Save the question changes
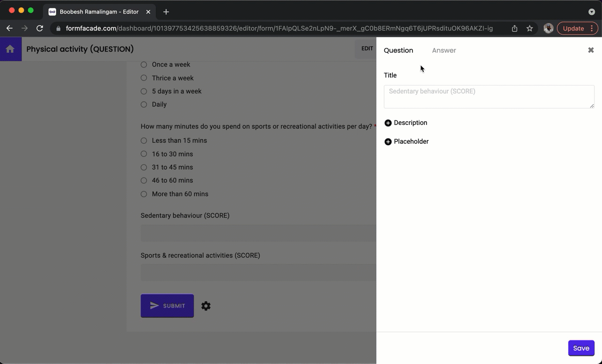This screenshot has height=364, width=602. (581, 348)
